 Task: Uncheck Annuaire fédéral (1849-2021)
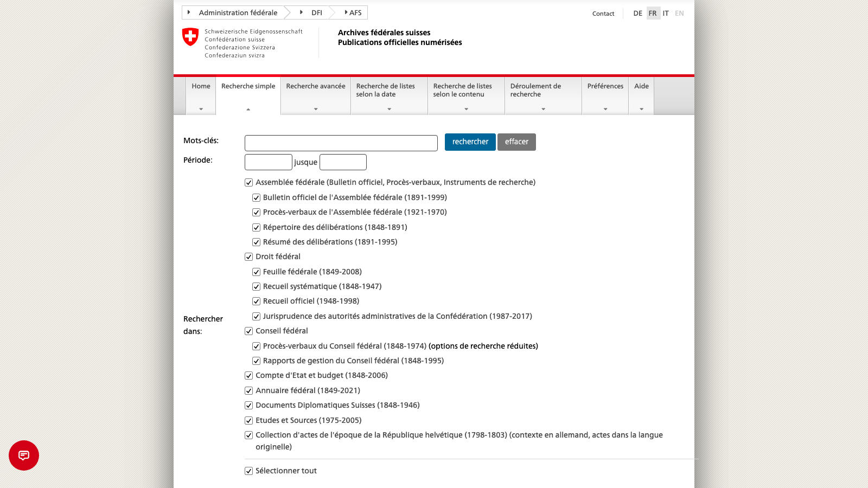point(248,390)
